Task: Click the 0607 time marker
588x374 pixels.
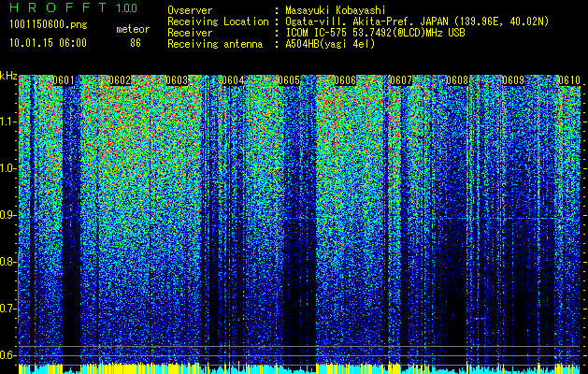Action: pos(401,80)
